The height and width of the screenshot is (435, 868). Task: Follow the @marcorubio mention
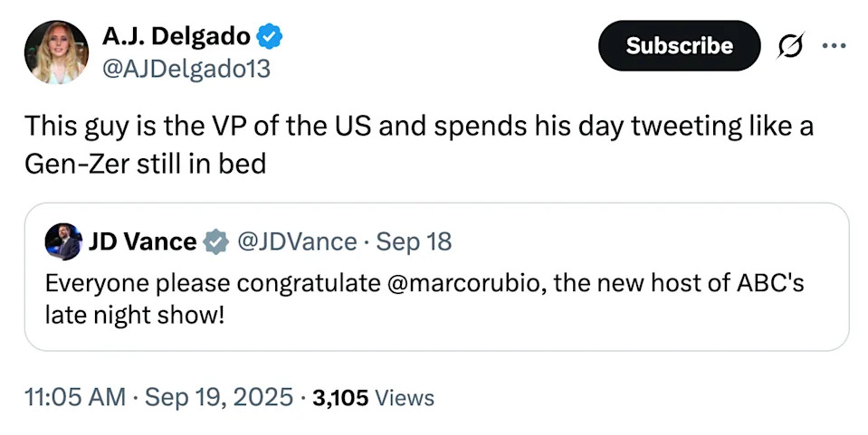472,283
